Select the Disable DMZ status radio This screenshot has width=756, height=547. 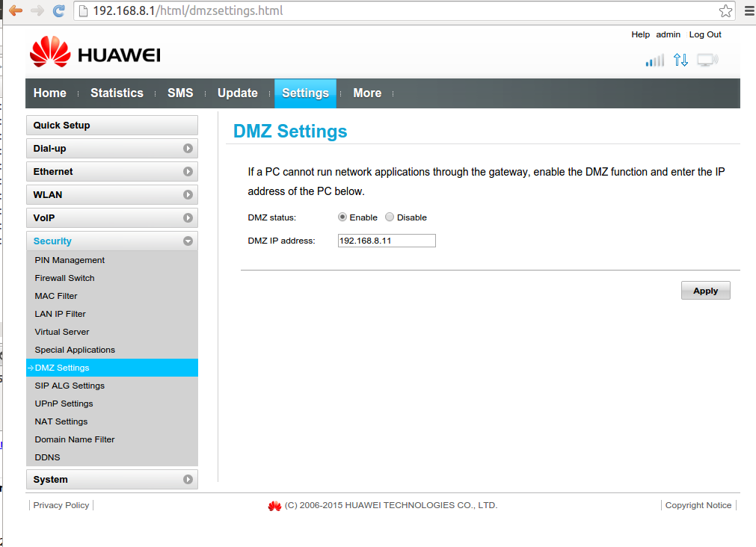coord(390,217)
